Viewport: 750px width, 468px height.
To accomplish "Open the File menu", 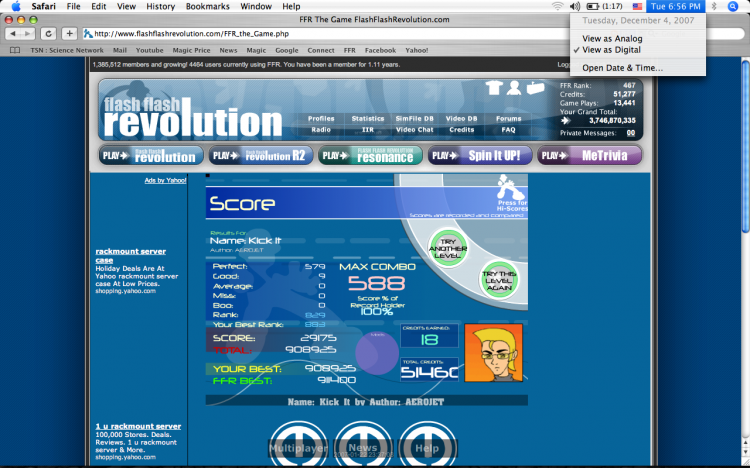I will pos(73,6).
